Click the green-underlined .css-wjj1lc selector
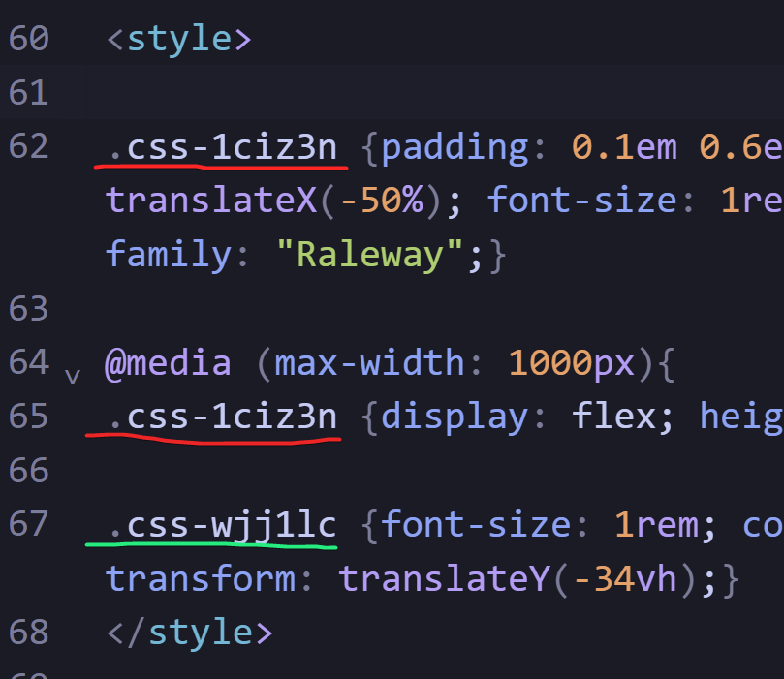 tap(222, 524)
